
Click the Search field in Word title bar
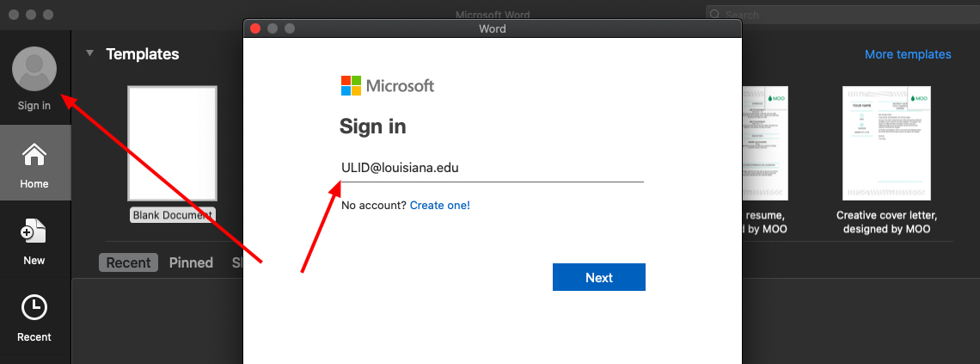[842, 15]
